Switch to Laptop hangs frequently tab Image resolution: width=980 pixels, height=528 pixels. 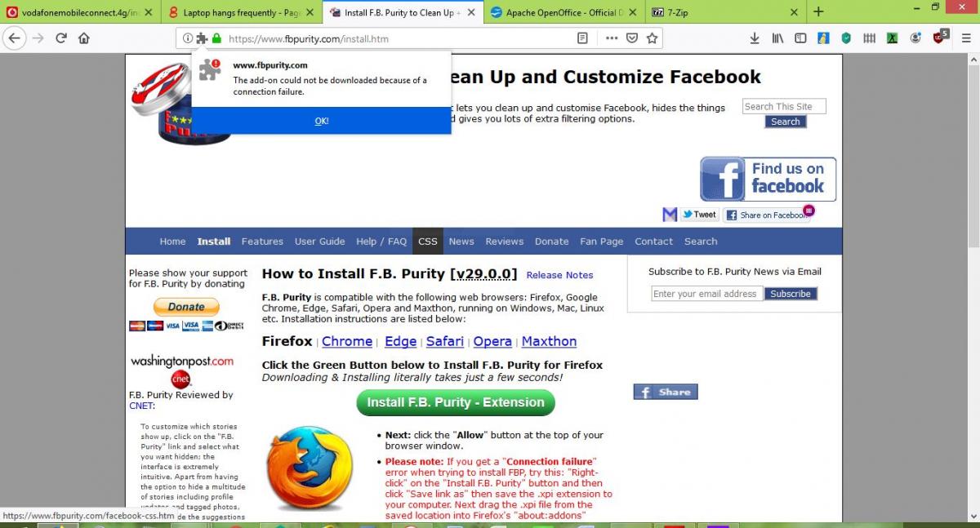pos(241,12)
